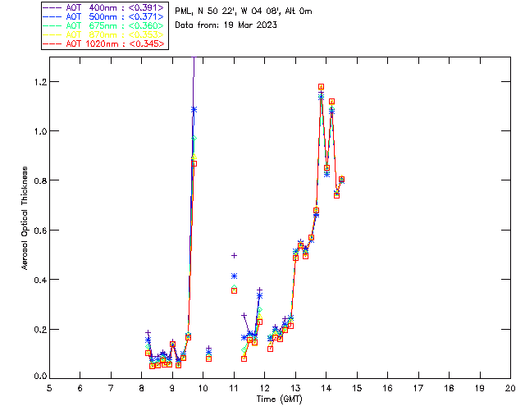Click the x-axis tick label 8
The image size is (525, 420).
141,388
